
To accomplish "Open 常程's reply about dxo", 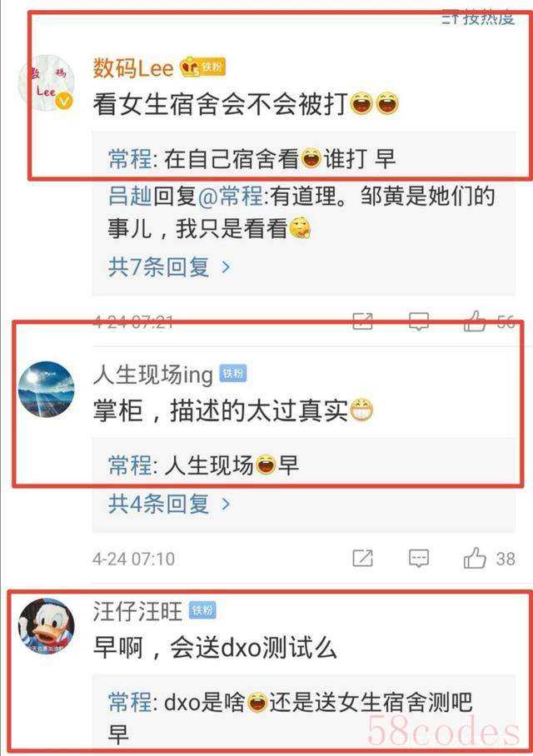I will coord(290,718).
